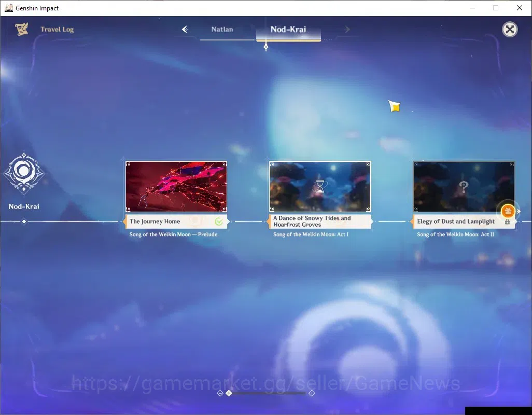Click the lock icon on Elegy of Dust
Screen dimensions: 532x415
(x=507, y=222)
